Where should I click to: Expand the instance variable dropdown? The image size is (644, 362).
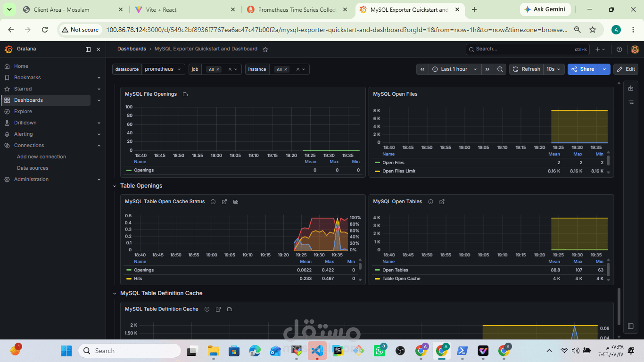tap(304, 69)
